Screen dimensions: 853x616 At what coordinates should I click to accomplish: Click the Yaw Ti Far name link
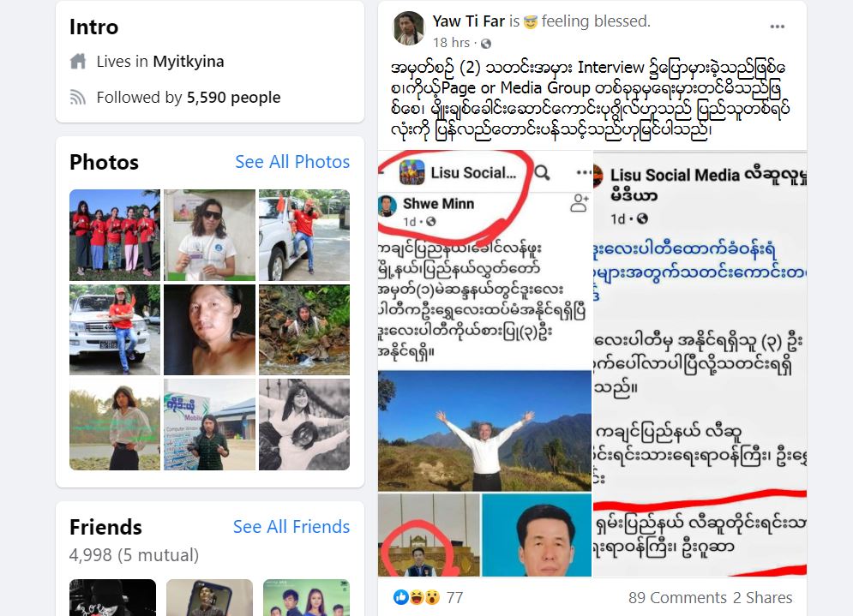tap(468, 21)
